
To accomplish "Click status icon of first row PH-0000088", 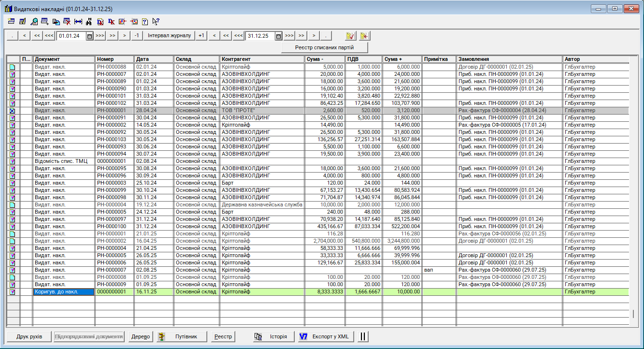I will click(13, 67).
